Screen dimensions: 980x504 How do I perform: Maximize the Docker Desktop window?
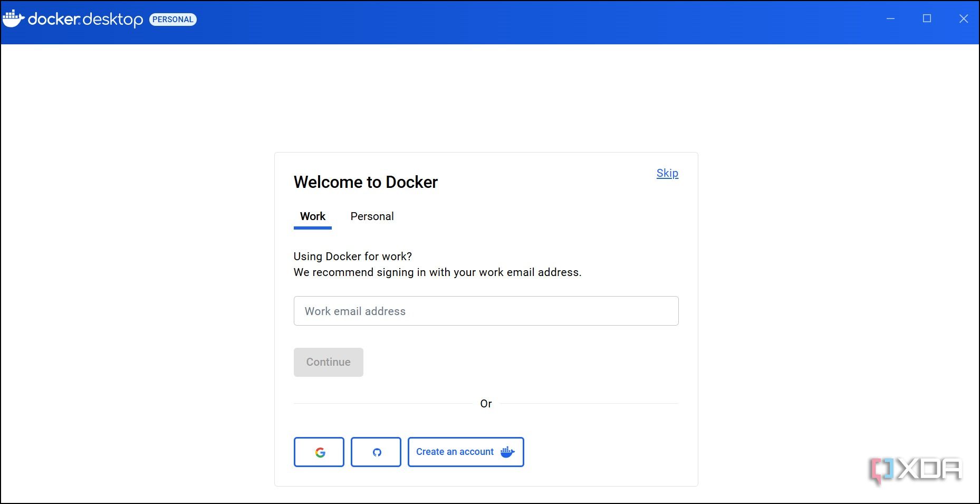click(x=927, y=19)
